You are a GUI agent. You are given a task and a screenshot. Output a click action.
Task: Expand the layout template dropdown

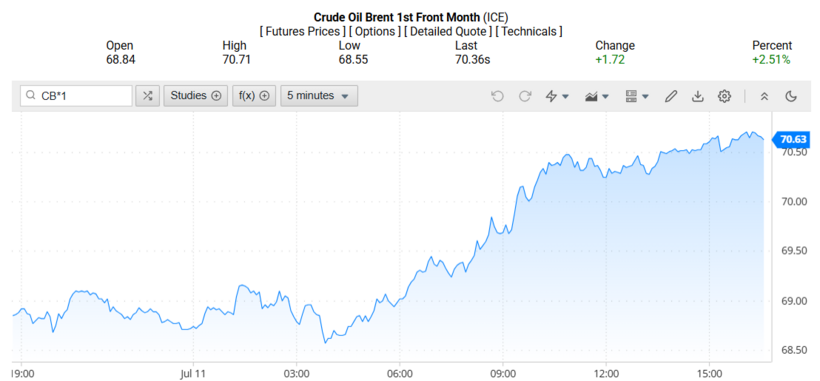pyautogui.click(x=637, y=96)
